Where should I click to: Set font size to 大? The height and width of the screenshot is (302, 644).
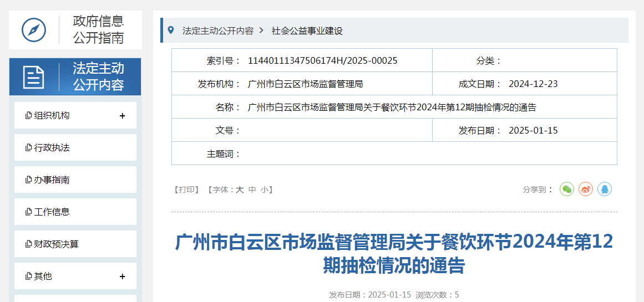pyautogui.click(x=240, y=190)
